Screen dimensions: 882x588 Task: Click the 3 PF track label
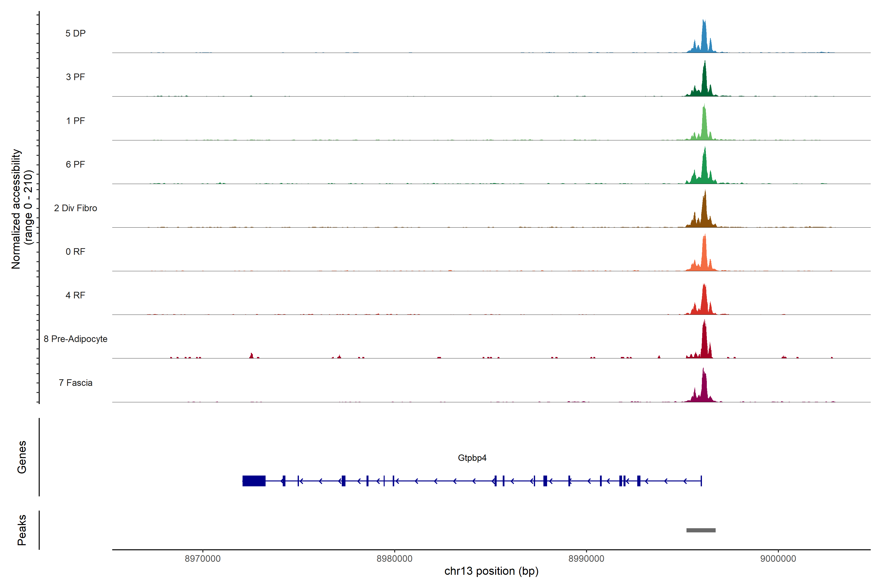pos(75,77)
